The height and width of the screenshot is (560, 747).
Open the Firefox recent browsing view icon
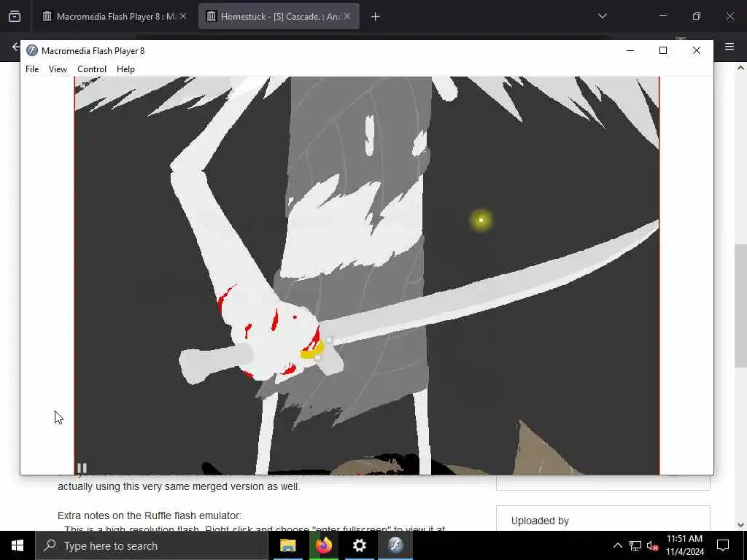click(15, 17)
